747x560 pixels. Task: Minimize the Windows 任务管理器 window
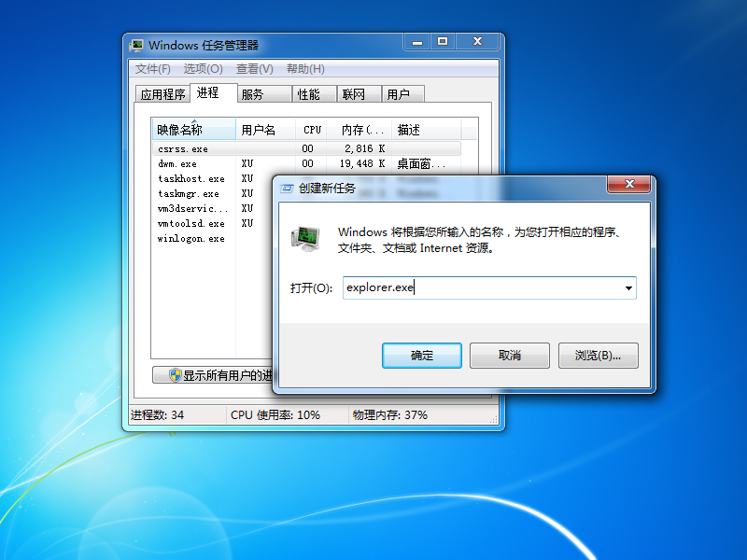[416, 42]
